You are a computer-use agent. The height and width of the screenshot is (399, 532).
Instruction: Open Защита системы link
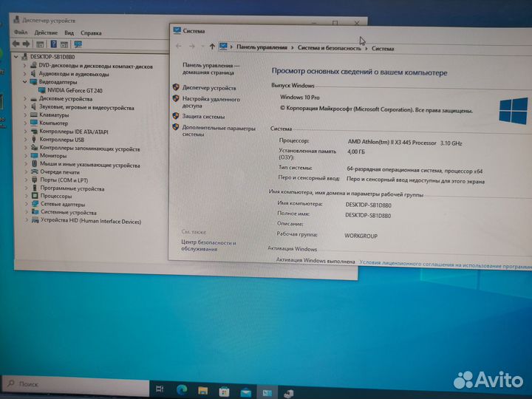[203, 117]
